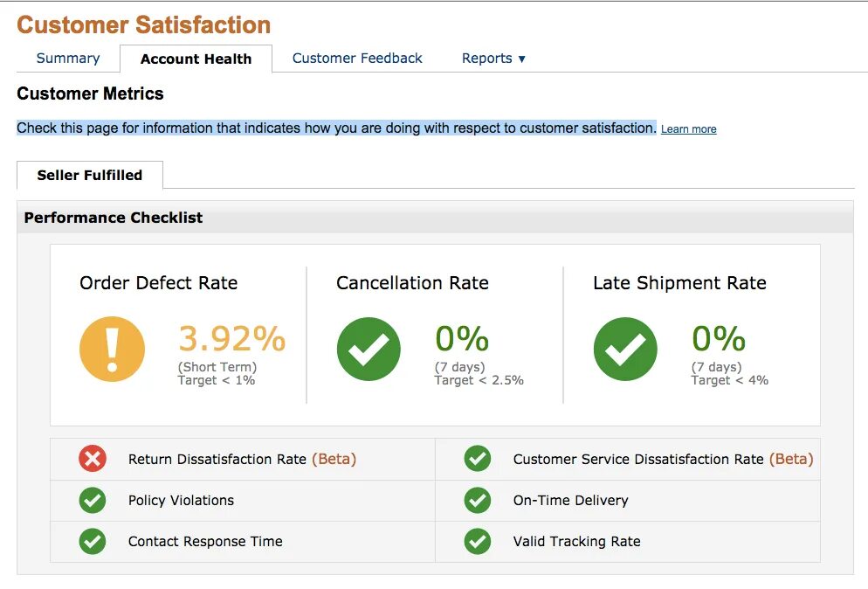
Task: Follow the Learn more link
Action: pyautogui.click(x=688, y=129)
